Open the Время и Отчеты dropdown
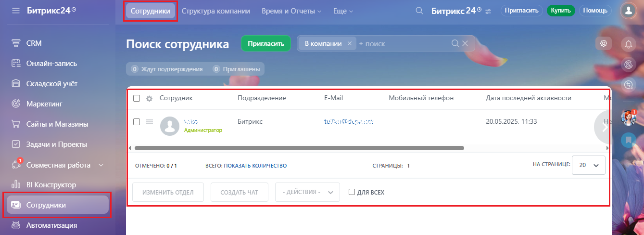This screenshot has width=644, height=235. pos(291,11)
